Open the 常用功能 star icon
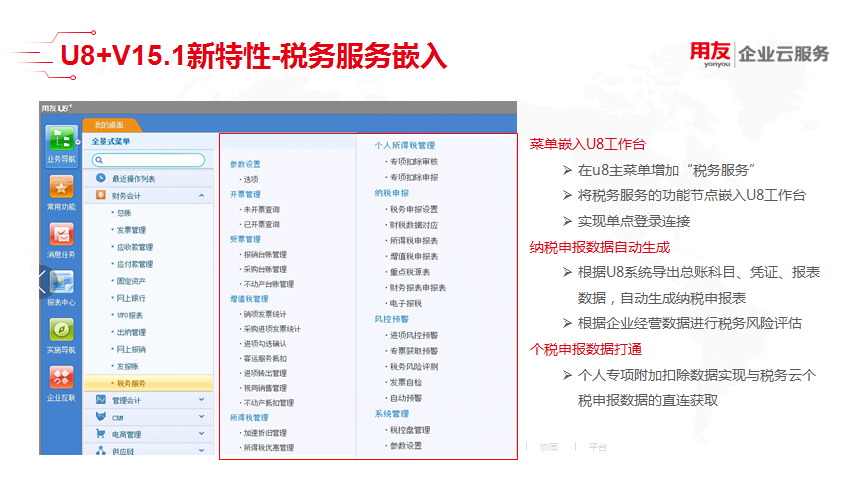This screenshot has width=853, height=479. 61,187
